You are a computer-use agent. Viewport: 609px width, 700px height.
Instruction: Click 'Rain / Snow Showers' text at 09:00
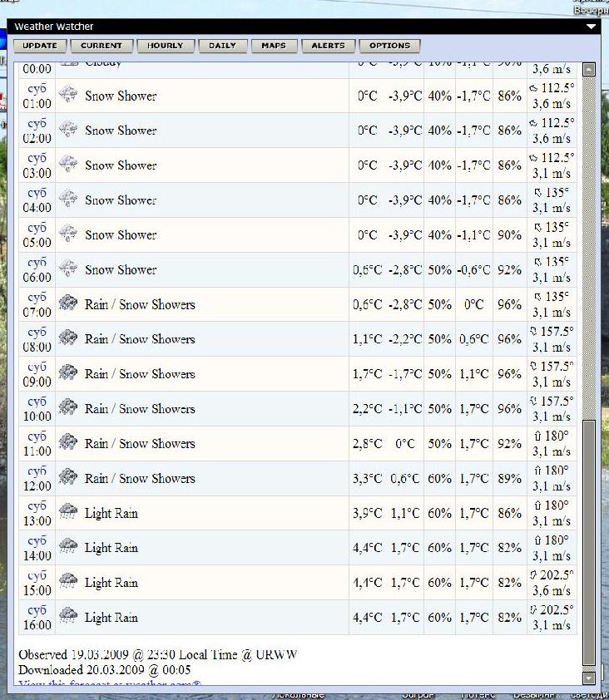coord(140,374)
